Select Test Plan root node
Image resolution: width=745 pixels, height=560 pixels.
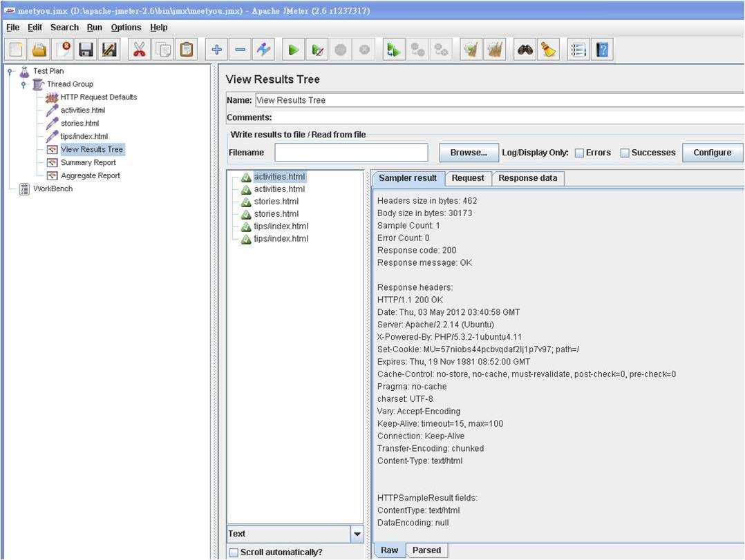click(48, 71)
